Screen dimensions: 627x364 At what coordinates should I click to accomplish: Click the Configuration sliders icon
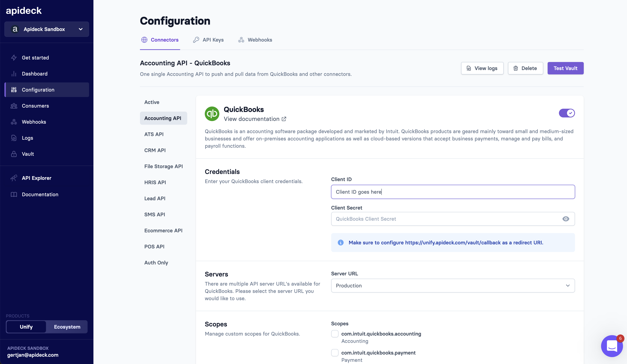[x=14, y=90]
